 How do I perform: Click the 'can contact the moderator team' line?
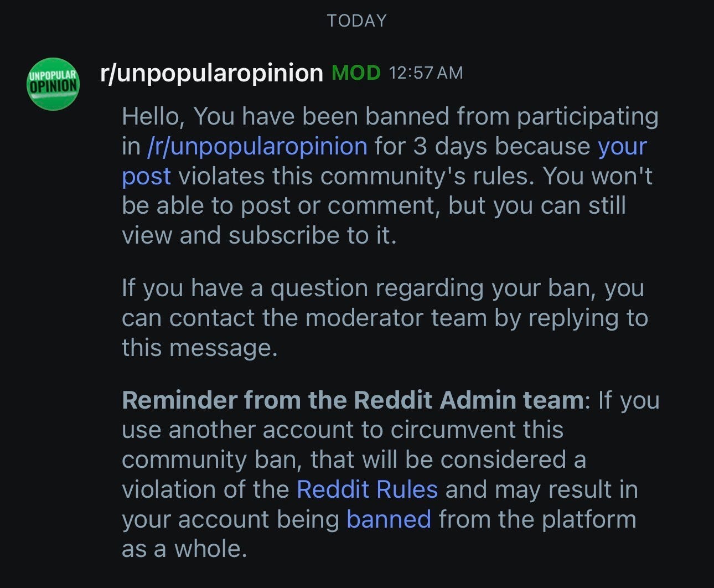coord(385,318)
